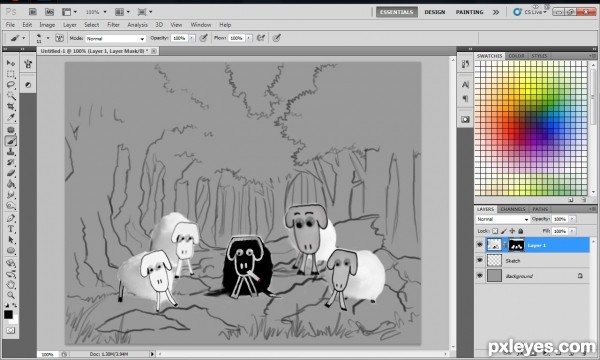Select the Zoom tool
This screenshot has width=600, height=360.
(11, 295)
